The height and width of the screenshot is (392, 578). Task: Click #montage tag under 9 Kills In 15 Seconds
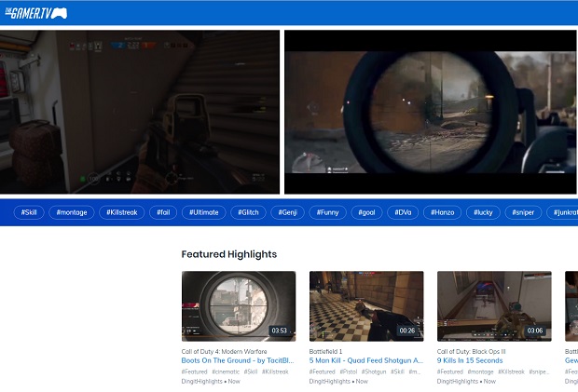point(480,372)
